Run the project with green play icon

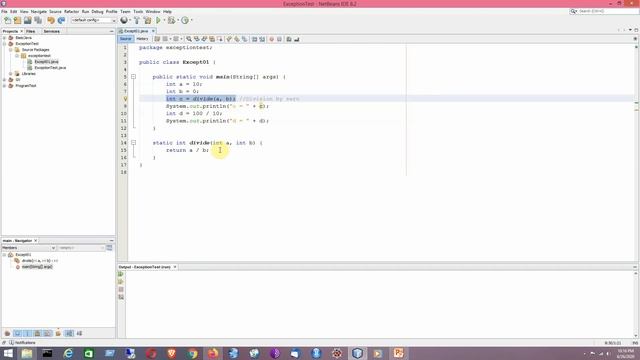158,20
